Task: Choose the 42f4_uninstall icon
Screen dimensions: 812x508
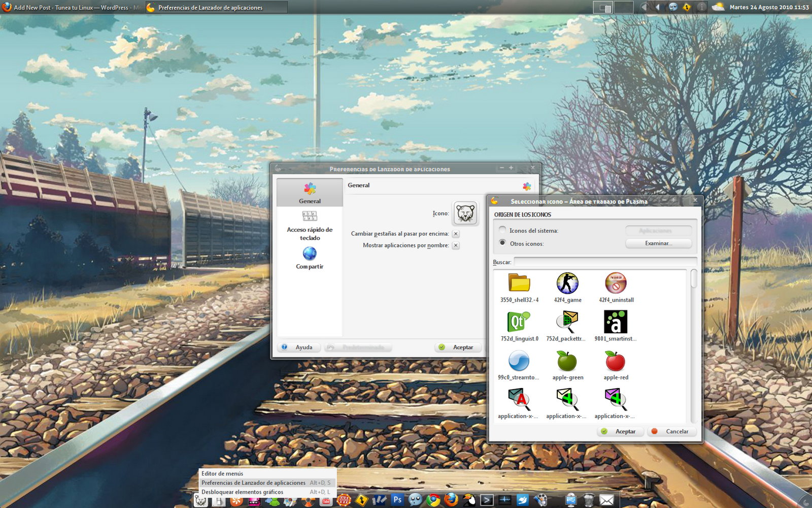Action: [x=615, y=284]
